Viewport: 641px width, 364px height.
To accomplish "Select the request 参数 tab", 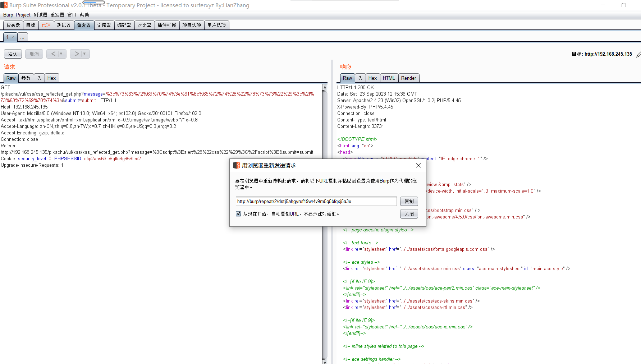I will tap(26, 78).
